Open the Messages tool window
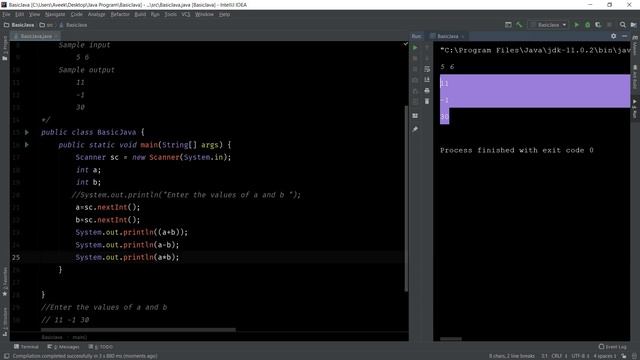This screenshot has height=360, width=640. click(x=63, y=347)
